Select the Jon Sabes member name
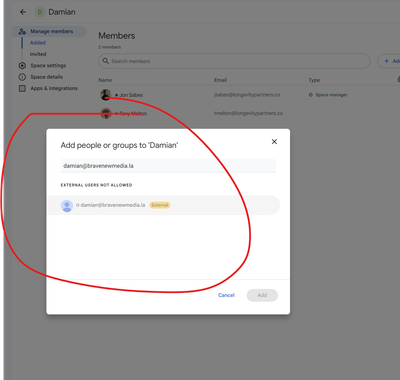The width and height of the screenshot is (400, 380). point(131,95)
